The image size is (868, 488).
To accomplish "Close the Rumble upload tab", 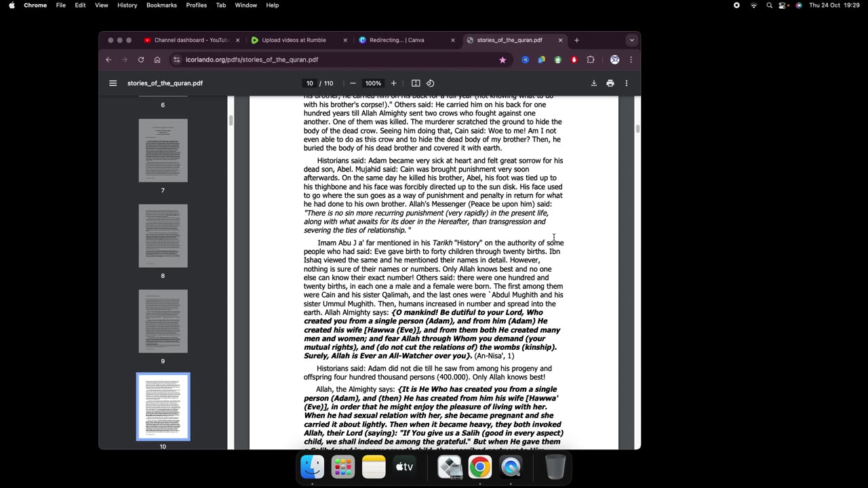I will pos(345,40).
